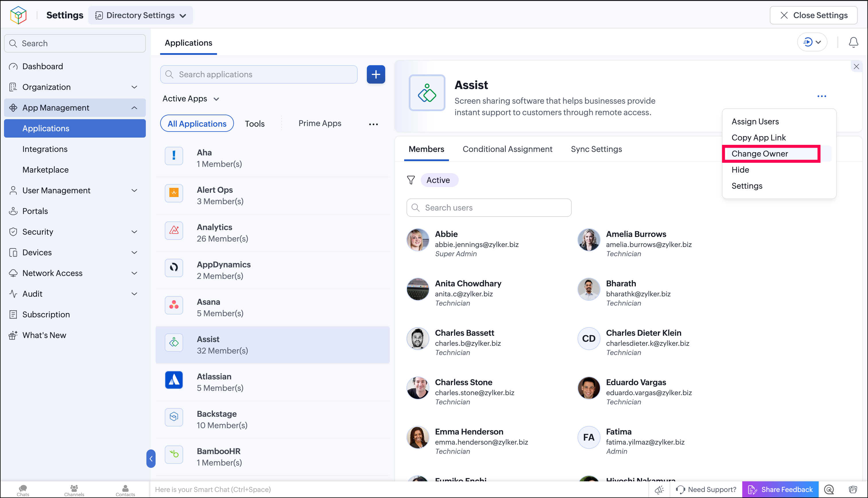868x498 pixels.
Task: Open the Subscription page
Action: coord(75,314)
